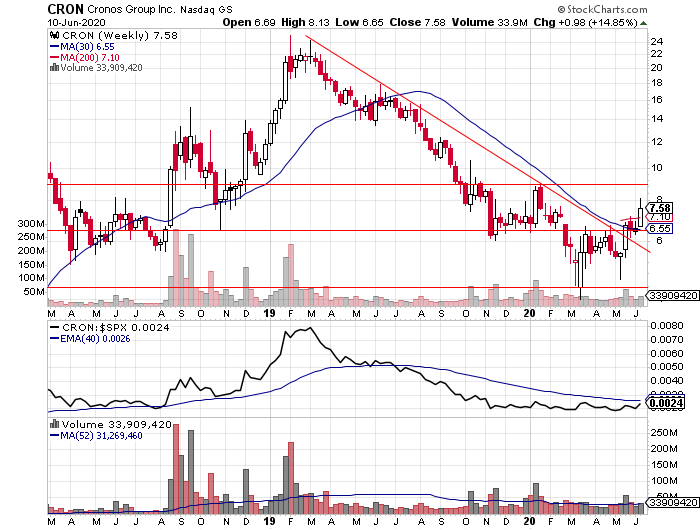Click the blue EMA(40) legend line
The image size is (700, 530).
tap(54, 338)
